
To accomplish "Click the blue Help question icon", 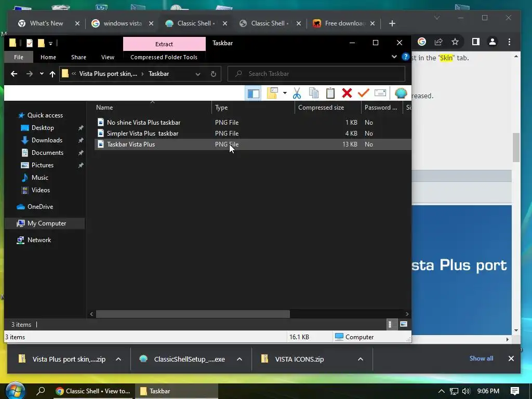I will click(405, 57).
